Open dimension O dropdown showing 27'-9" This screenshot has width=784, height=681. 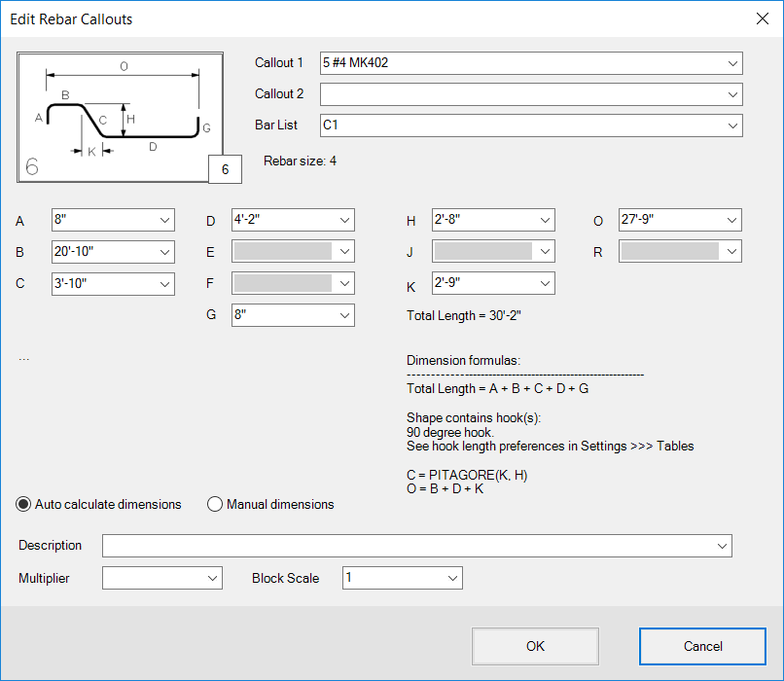pos(680,220)
